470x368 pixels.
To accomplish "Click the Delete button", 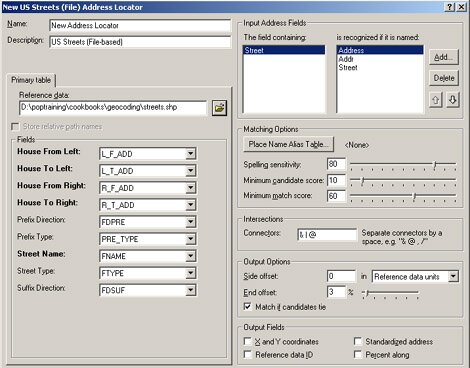I will pyautogui.click(x=444, y=78).
